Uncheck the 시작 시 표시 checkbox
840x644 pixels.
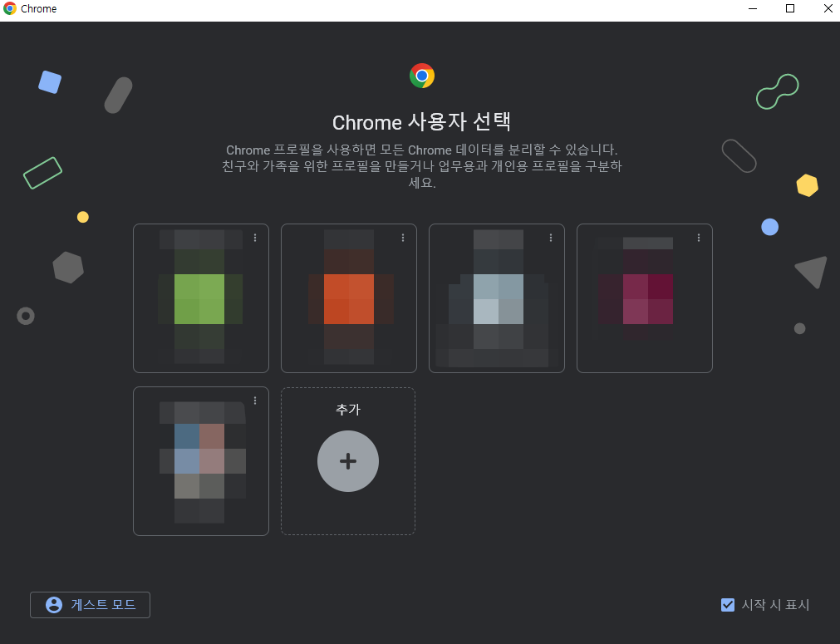coord(728,605)
